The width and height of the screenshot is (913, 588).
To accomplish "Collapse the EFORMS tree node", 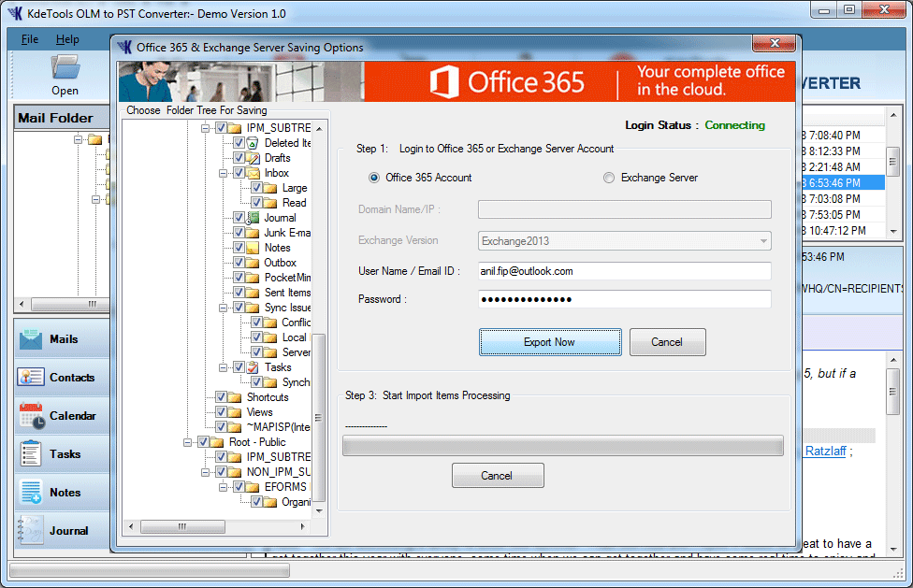I will tap(223, 487).
